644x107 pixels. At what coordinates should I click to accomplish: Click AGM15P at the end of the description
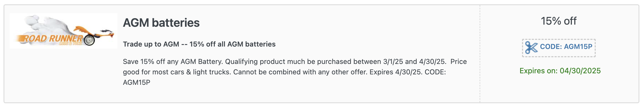click(136, 82)
